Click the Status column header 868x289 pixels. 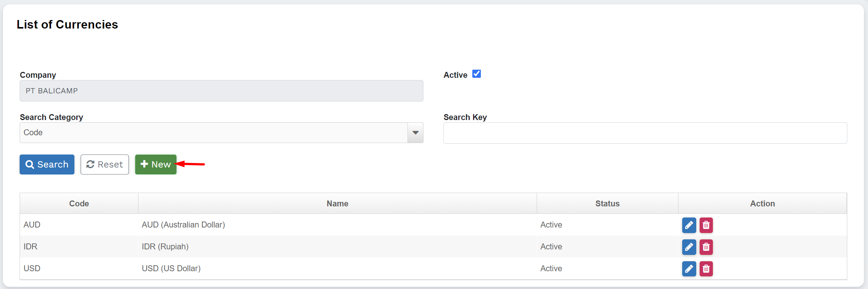pyautogui.click(x=607, y=203)
